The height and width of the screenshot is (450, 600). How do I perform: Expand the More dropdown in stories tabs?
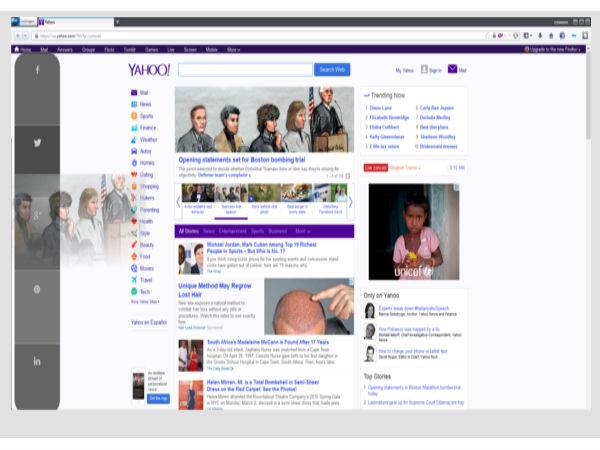point(302,231)
